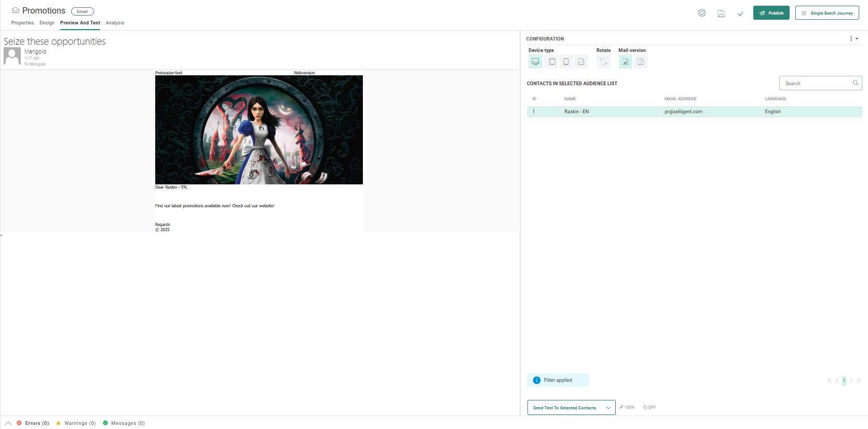Click the validate checkmark icon

(740, 14)
